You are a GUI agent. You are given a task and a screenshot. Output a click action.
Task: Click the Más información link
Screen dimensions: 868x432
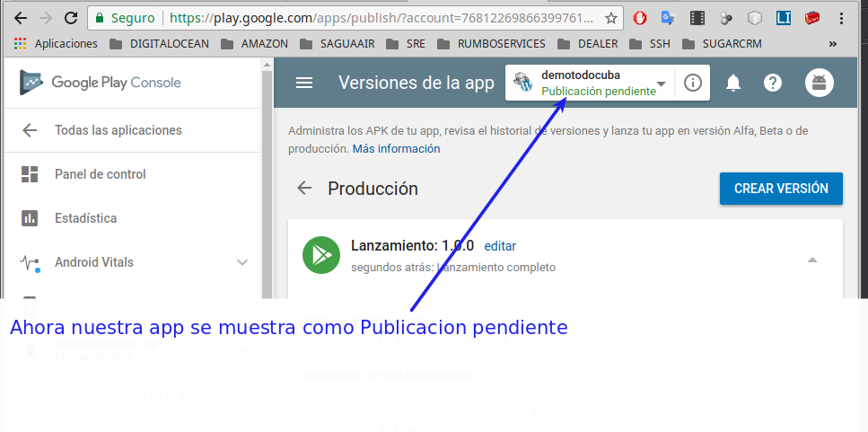pyautogui.click(x=397, y=148)
